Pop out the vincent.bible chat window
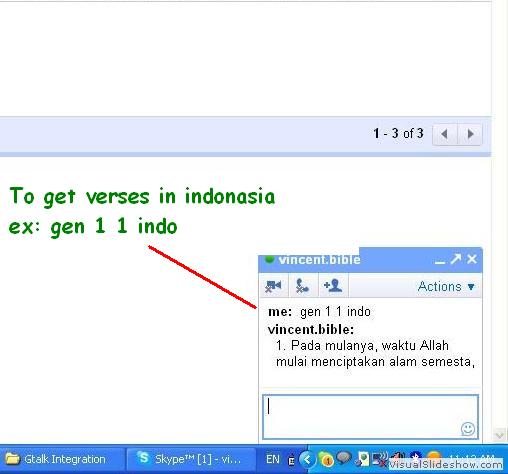This screenshot has height=474, width=508. [456, 259]
